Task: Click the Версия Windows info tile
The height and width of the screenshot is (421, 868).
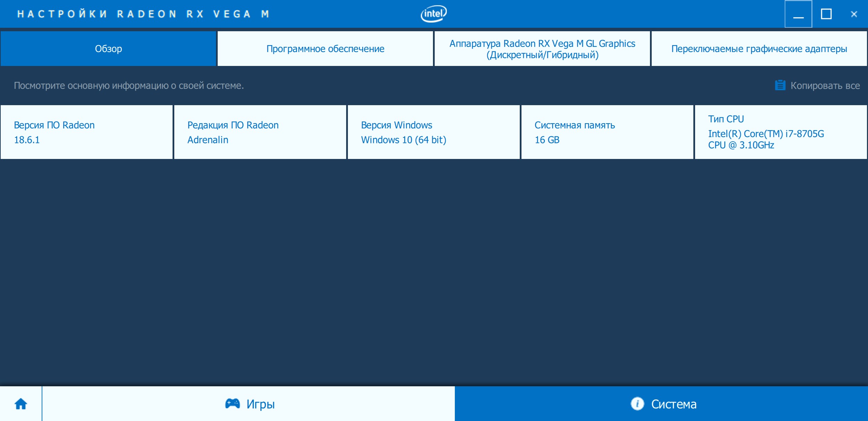Action: pos(434,132)
